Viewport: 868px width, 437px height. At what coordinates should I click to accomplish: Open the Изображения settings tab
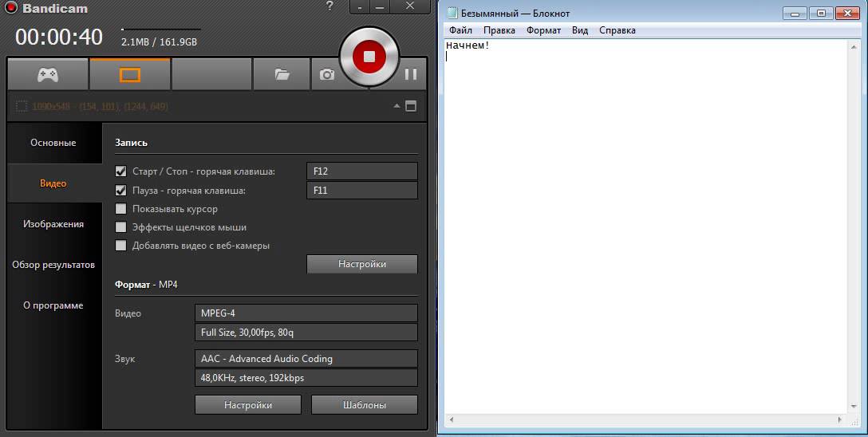tap(53, 224)
